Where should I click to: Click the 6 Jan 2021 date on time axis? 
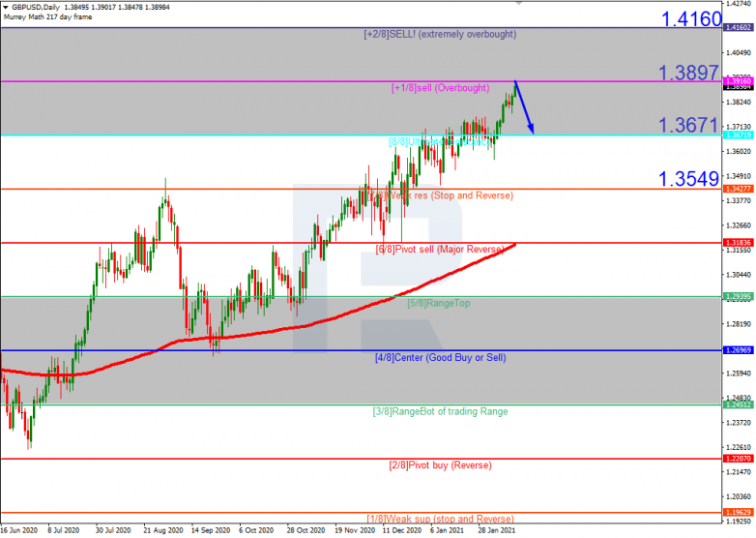[447, 530]
